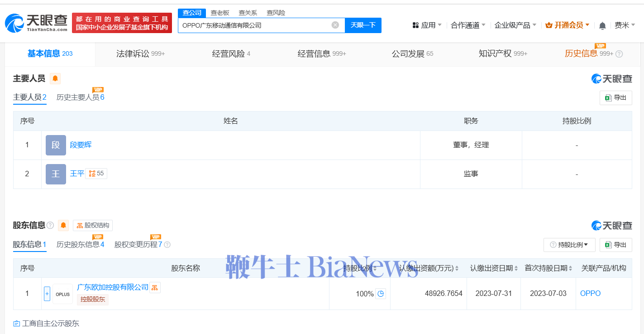Select the 历史股东信息 4 sub-tab
The image size is (644, 334).
point(81,245)
